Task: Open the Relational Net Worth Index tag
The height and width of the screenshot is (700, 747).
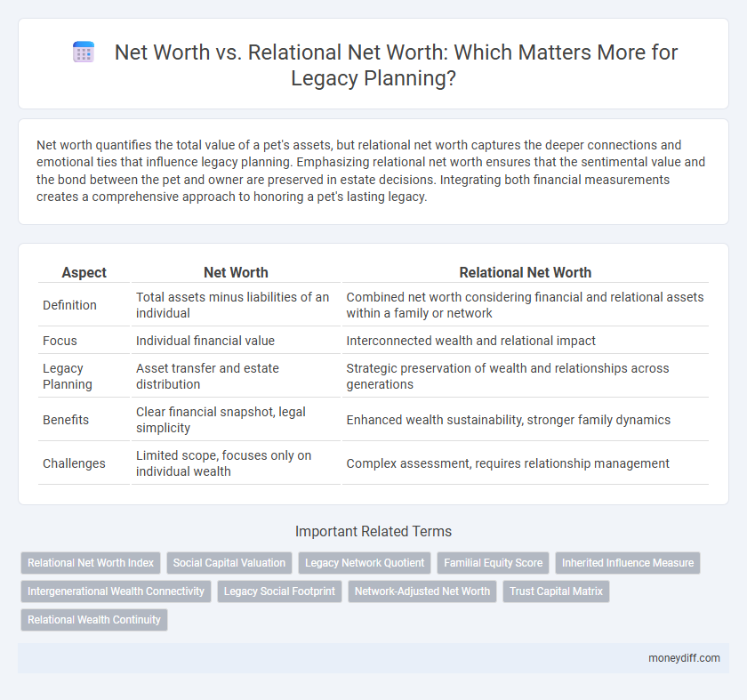Action: (x=91, y=563)
